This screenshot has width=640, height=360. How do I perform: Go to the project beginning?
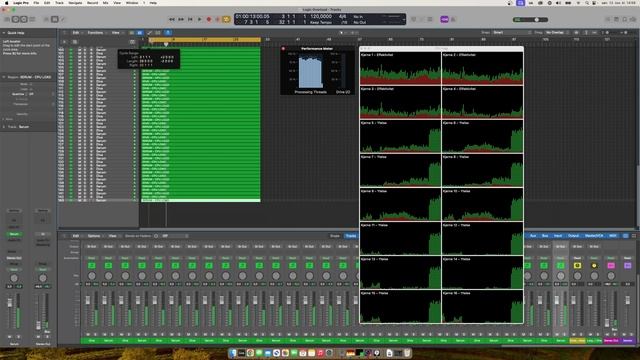[x=190, y=19]
